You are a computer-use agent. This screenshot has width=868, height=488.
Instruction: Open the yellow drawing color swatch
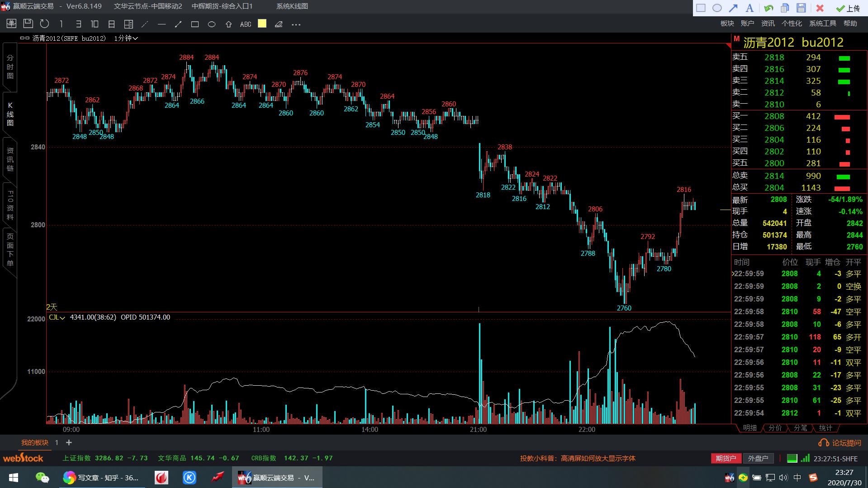click(x=262, y=24)
